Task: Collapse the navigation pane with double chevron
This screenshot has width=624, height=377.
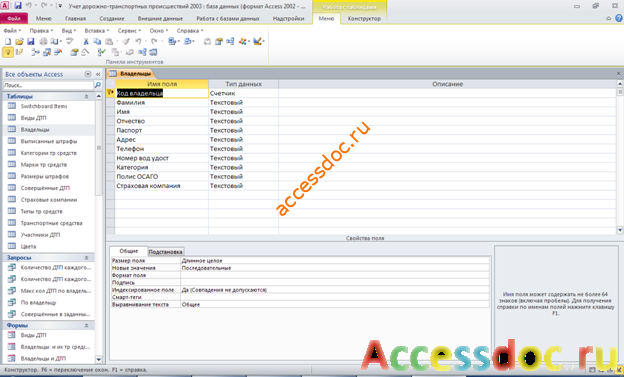Action: point(98,74)
